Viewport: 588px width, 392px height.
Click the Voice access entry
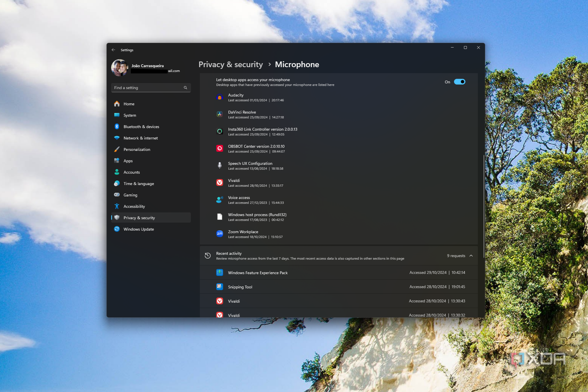click(x=239, y=200)
